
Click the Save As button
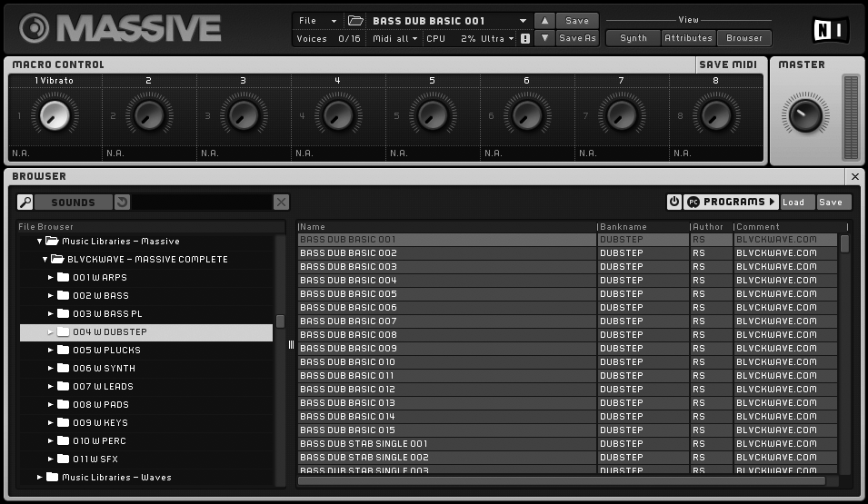(577, 38)
